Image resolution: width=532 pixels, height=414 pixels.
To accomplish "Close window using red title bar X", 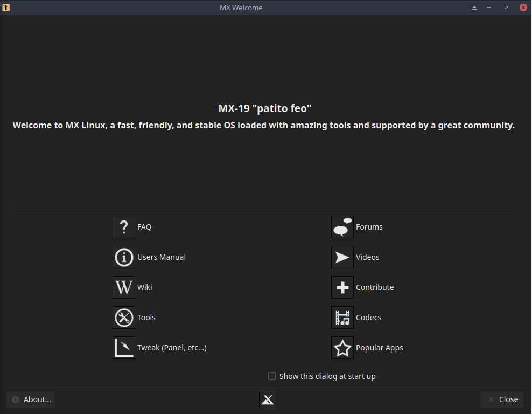I will click(x=523, y=8).
